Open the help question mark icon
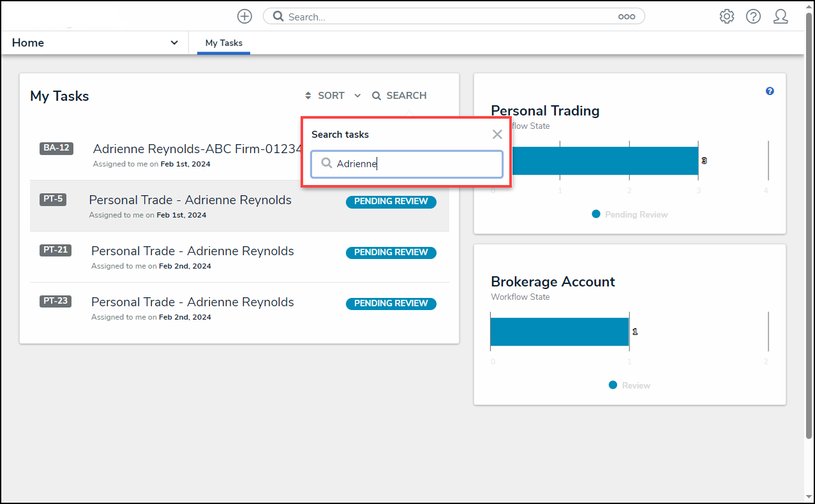 tap(753, 17)
